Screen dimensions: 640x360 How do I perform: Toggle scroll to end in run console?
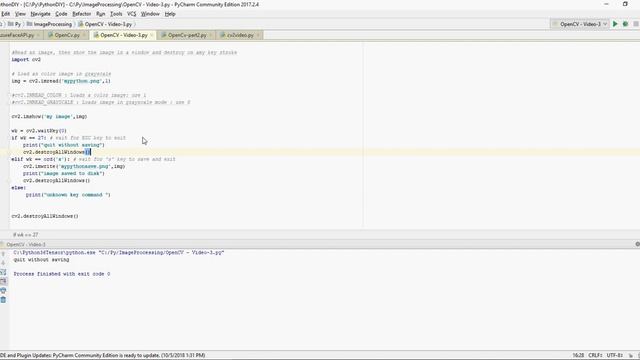pyautogui.click(x=3, y=281)
